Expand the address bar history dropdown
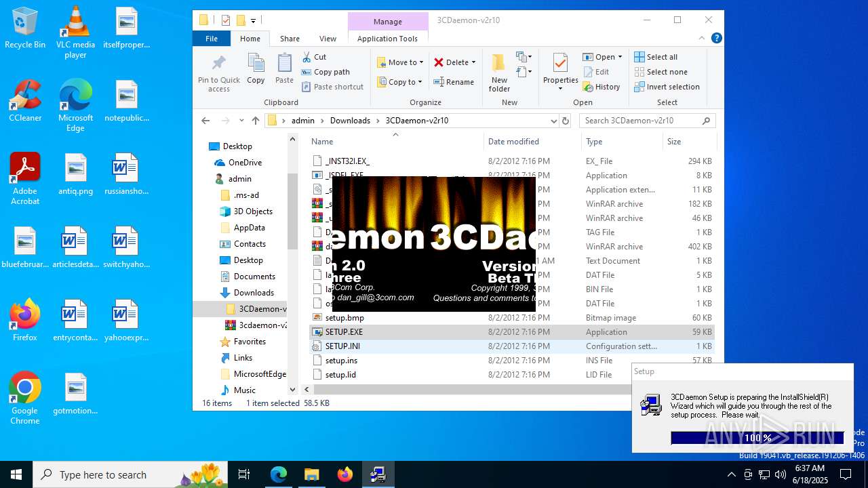Image resolution: width=868 pixels, height=488 pixels. coord(554,121)
